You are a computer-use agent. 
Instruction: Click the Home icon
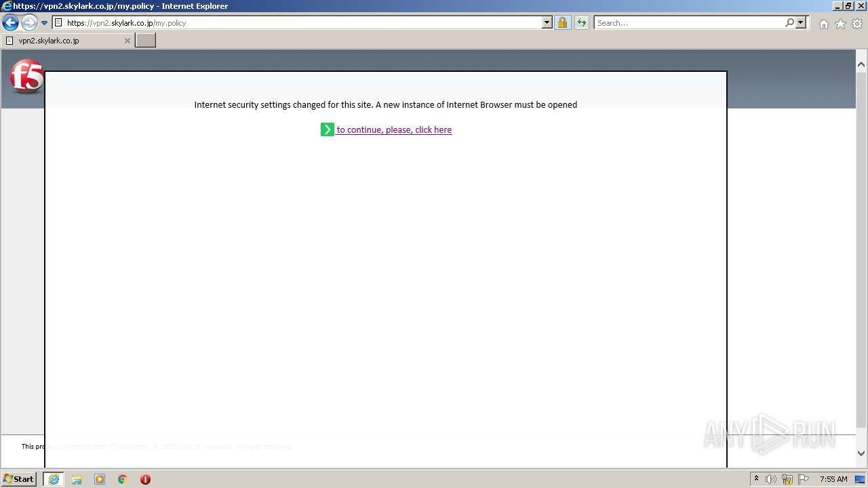(x=823, y=24)
